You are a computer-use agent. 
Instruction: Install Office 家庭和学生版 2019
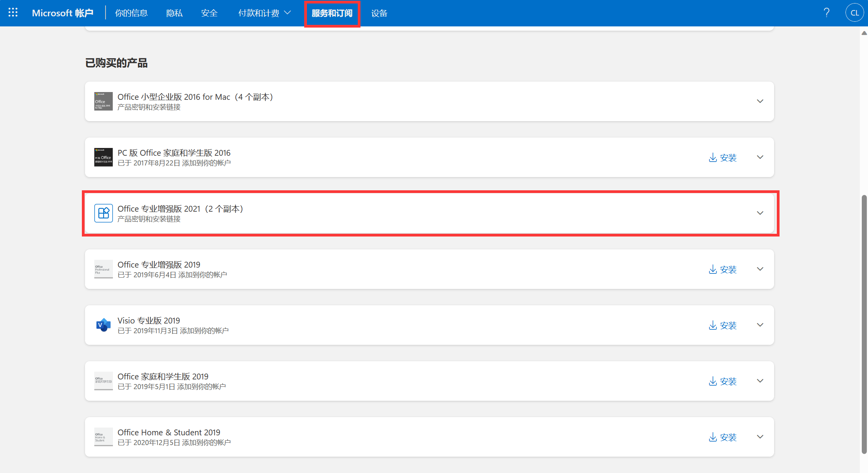722,381
